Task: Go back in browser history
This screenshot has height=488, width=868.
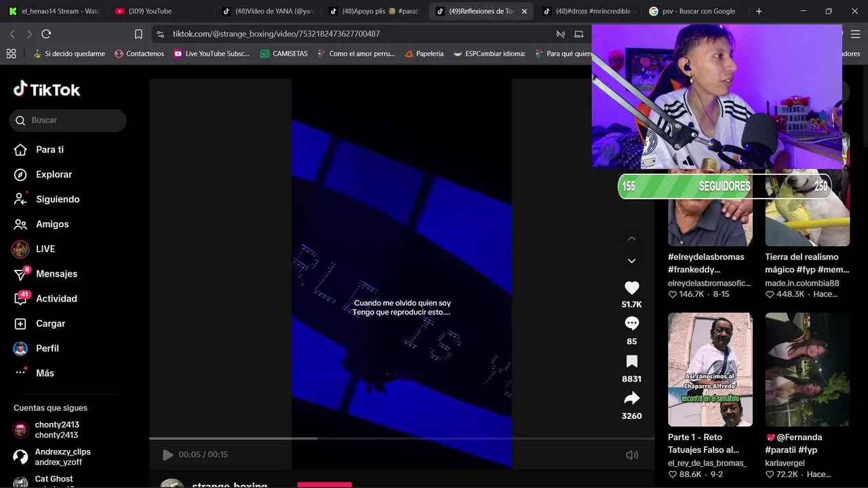Action: coord(12,34)
